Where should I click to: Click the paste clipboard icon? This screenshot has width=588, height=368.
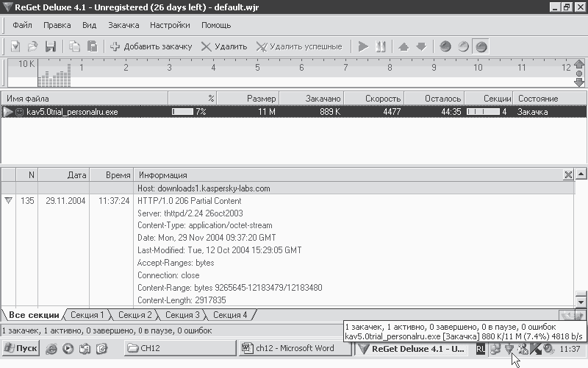pos(93,46)
